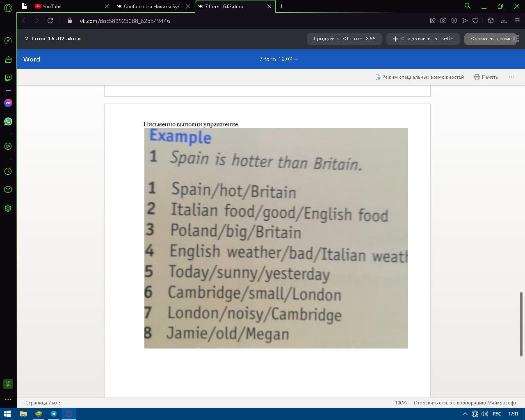Click the send to My Flow arrow icon

click(465, 21)
